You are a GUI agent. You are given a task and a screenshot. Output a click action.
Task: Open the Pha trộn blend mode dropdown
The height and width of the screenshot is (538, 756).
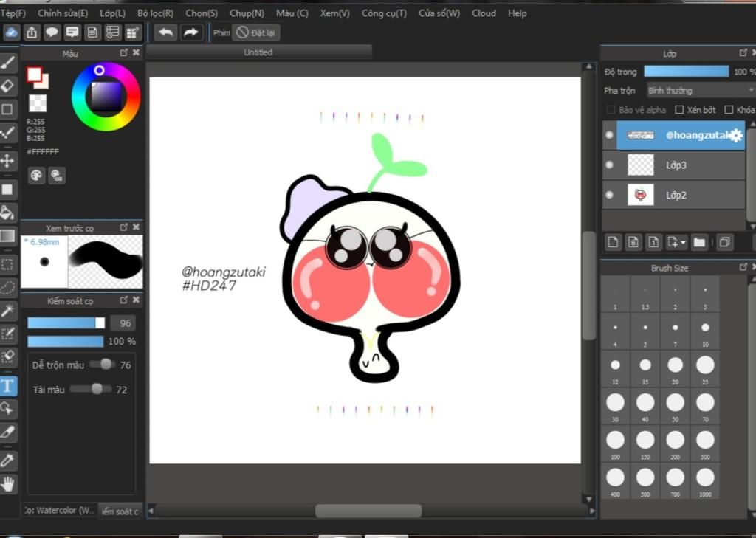[700, 90]
